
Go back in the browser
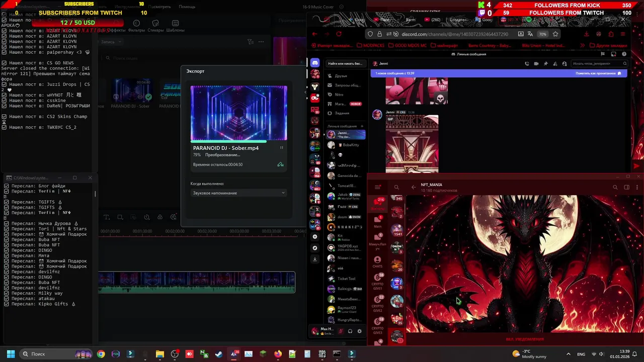pyautogui.click(x=314, y=34)
